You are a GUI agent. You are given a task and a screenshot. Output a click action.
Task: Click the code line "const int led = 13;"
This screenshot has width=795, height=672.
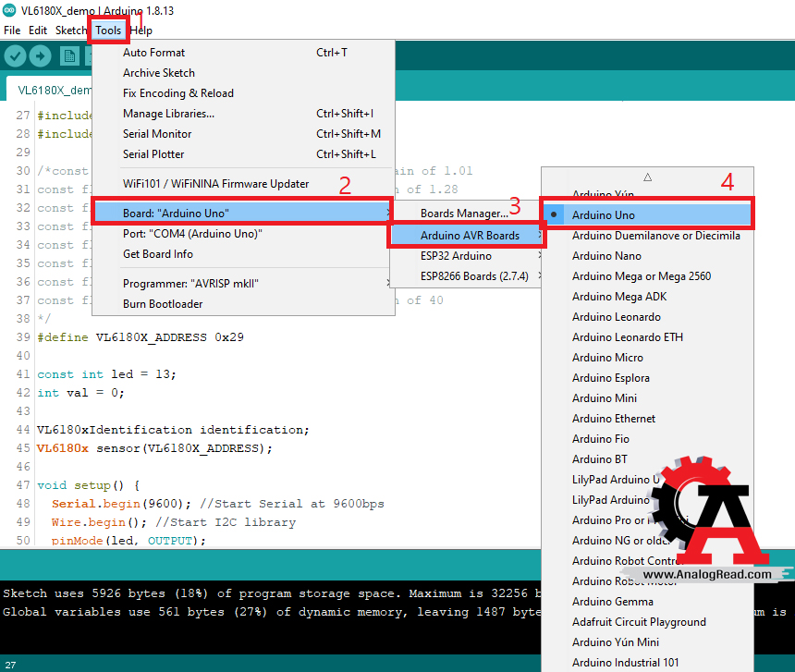[x=106, y=374]
